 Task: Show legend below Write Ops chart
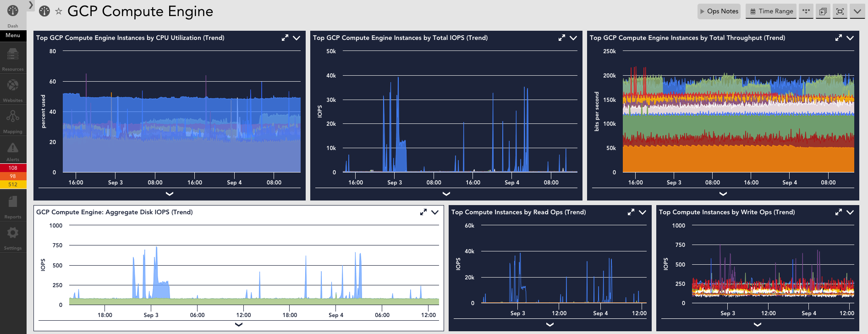(x=758, y=324)
